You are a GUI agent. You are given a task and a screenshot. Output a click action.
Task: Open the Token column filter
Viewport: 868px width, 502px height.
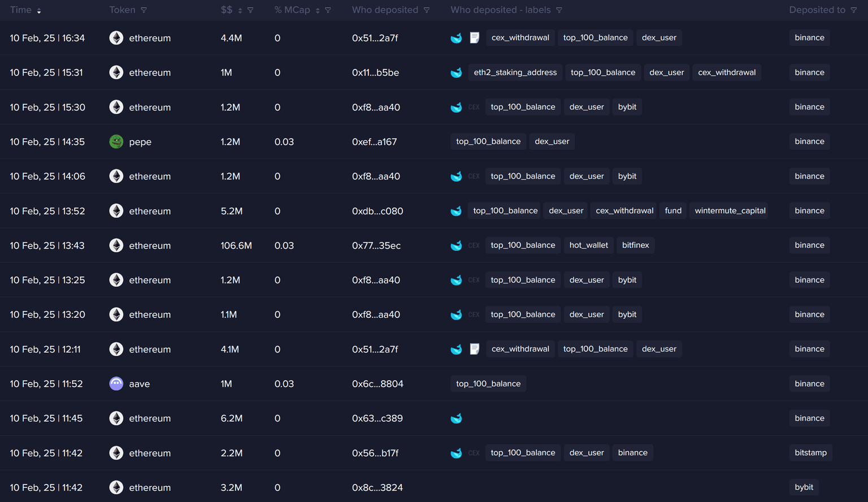[144, 10]
